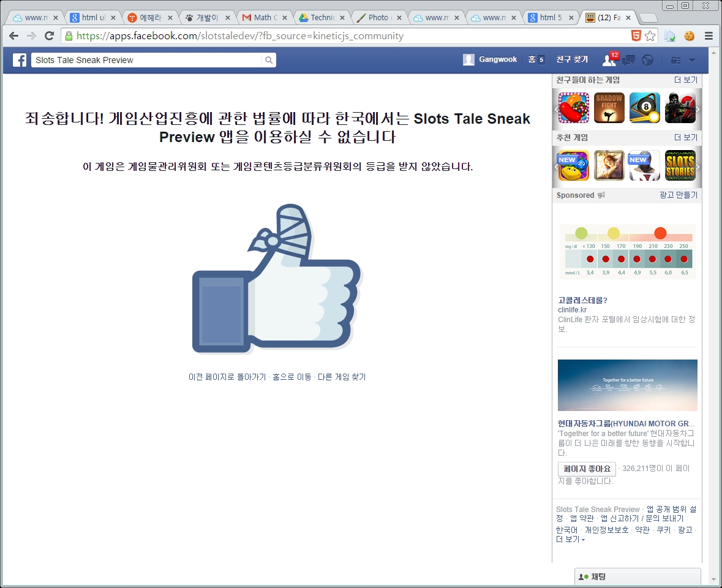Click the HTML5 extension icon

(x=636, y=36)
